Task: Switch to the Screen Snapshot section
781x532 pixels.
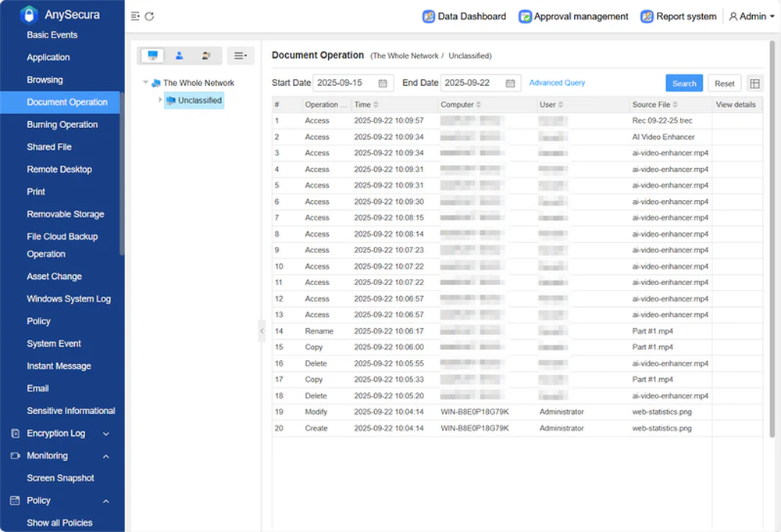Action: tap(60, 477)
